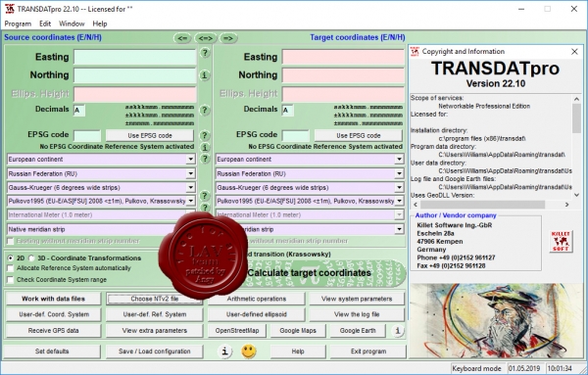
Task: Open Google Maps button
Action: click(x=298, y=331)
